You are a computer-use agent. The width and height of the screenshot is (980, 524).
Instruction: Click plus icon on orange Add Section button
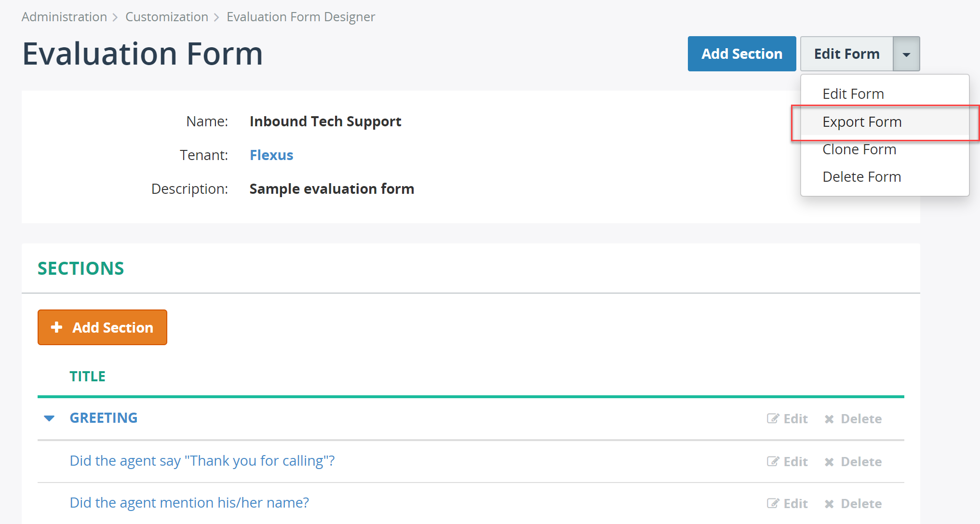pos(56,327)
